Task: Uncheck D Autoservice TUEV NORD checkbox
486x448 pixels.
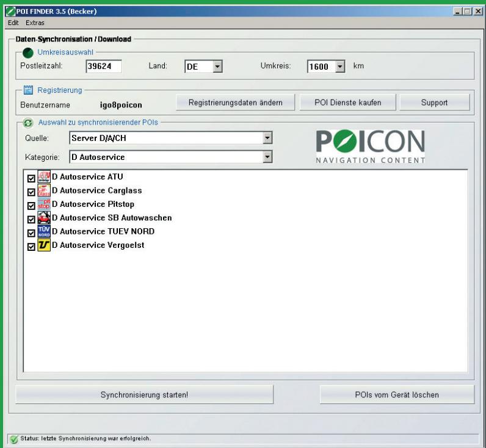Action: click(31, 233)
